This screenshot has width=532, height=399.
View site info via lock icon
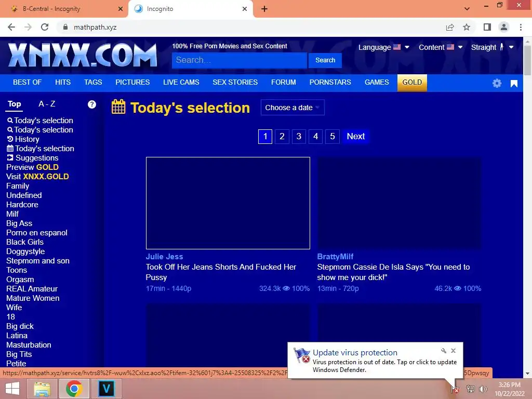coord(65,27)
